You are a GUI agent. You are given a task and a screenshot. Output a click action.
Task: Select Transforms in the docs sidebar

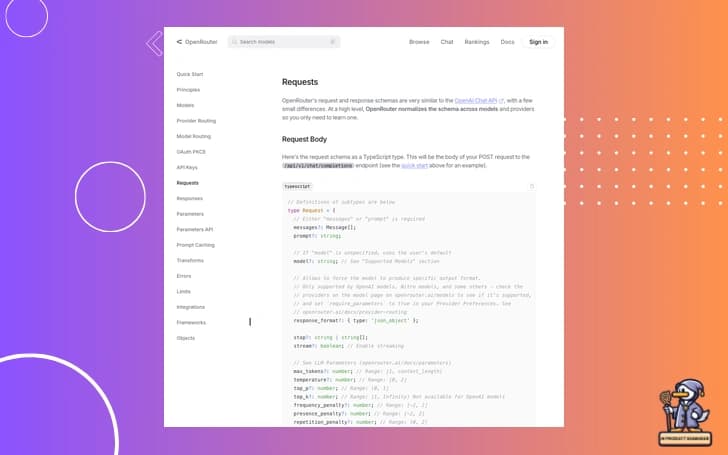pos(190,260)
